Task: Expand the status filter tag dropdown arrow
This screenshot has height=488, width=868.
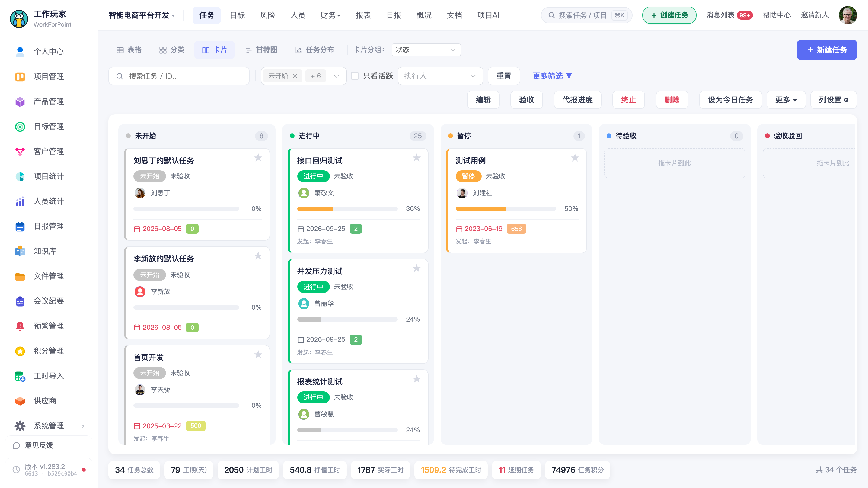Action: click(x=336, y=76)
